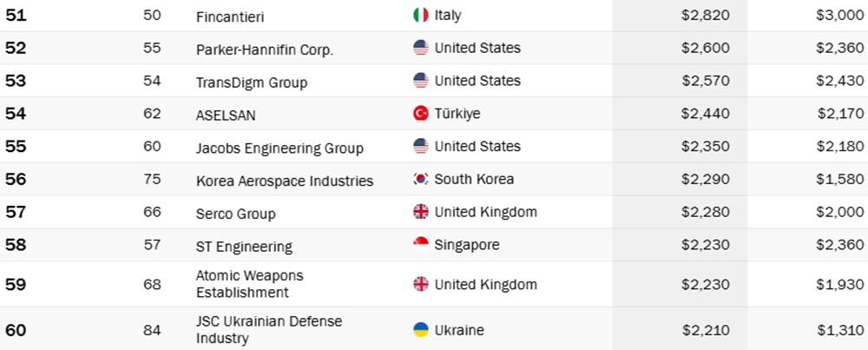Click the Singapore flag icon
The image size is (868, 350).
[x=421, y=246]
